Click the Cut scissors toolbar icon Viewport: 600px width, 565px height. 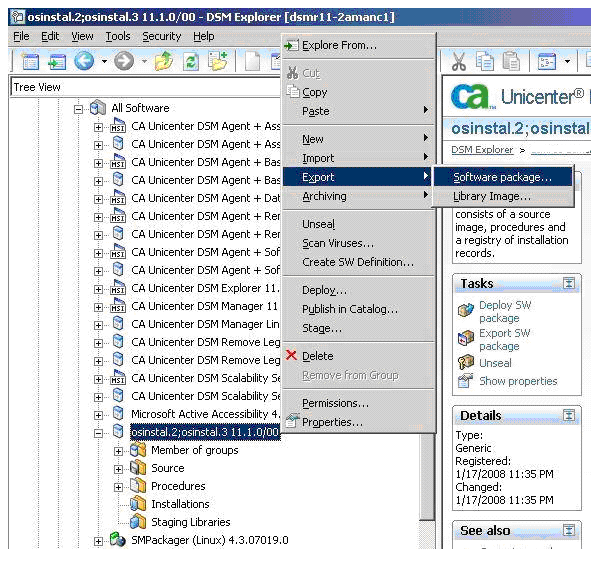460,62
